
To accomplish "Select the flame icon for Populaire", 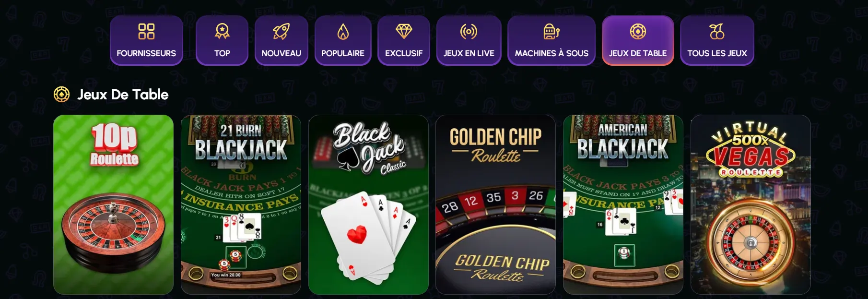I will pos(343,32).
